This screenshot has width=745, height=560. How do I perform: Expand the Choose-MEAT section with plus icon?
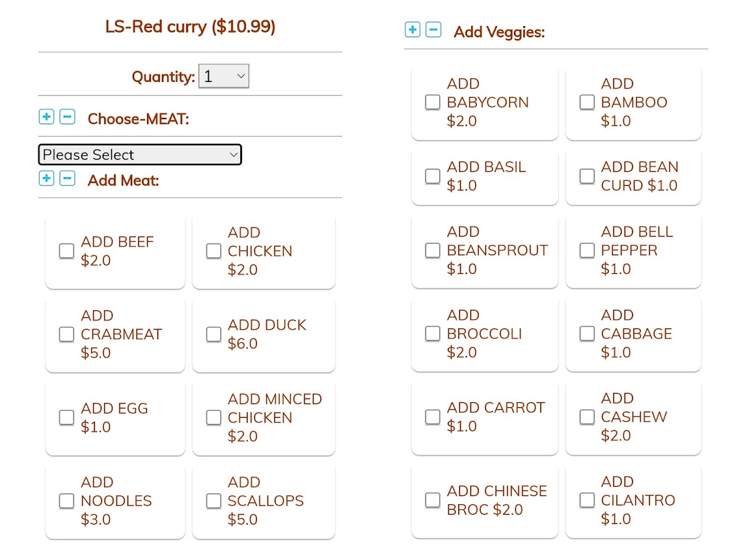(47, 117)
